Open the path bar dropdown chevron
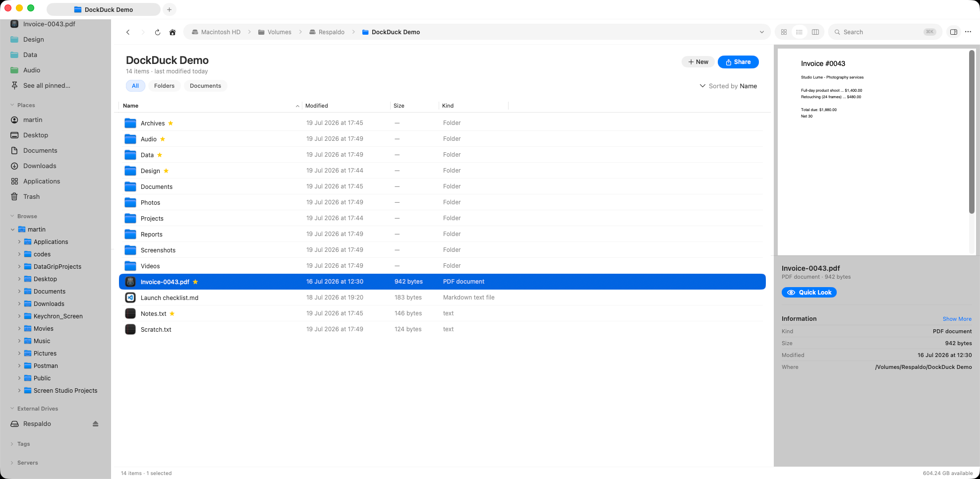980x479 pixels. tap(762, 32)
